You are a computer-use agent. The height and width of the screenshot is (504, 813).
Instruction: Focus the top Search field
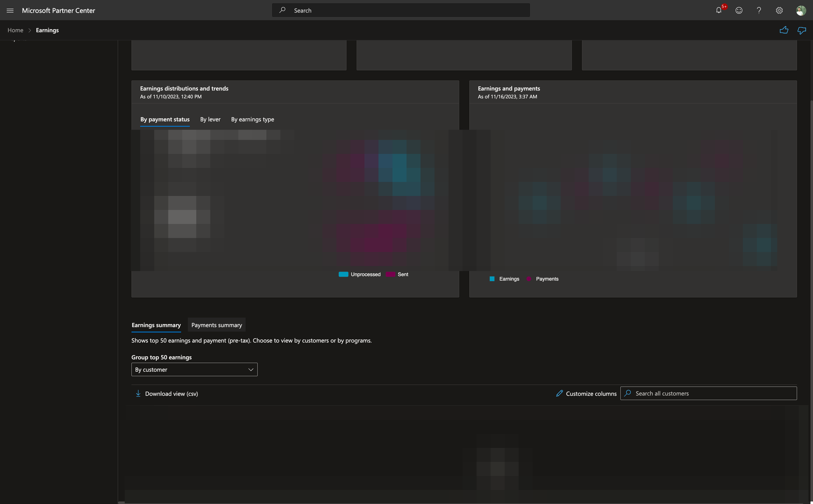pyautogui.click(x=401, y=10)
